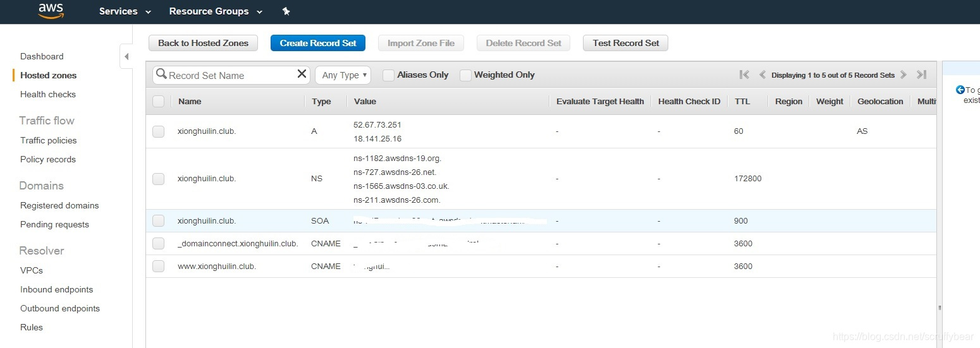Open VPCs in the sidebar
The width and height of the screenshot is (980, 348).
pyautogui.click(x=32, y=270)
